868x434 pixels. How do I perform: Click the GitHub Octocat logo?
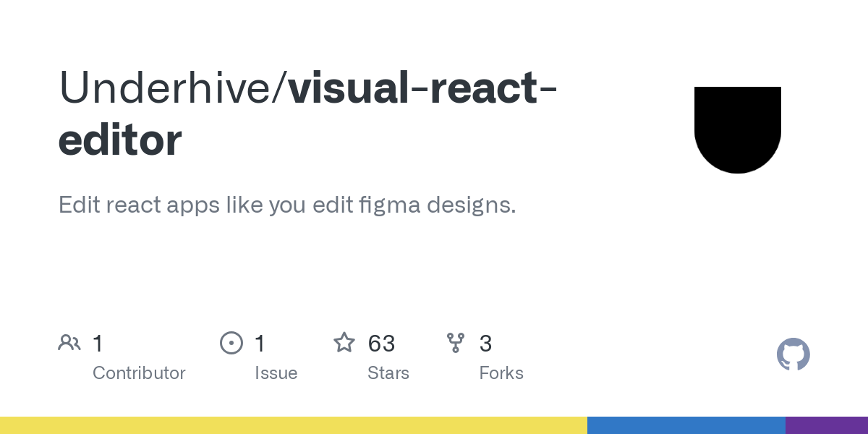793,354
